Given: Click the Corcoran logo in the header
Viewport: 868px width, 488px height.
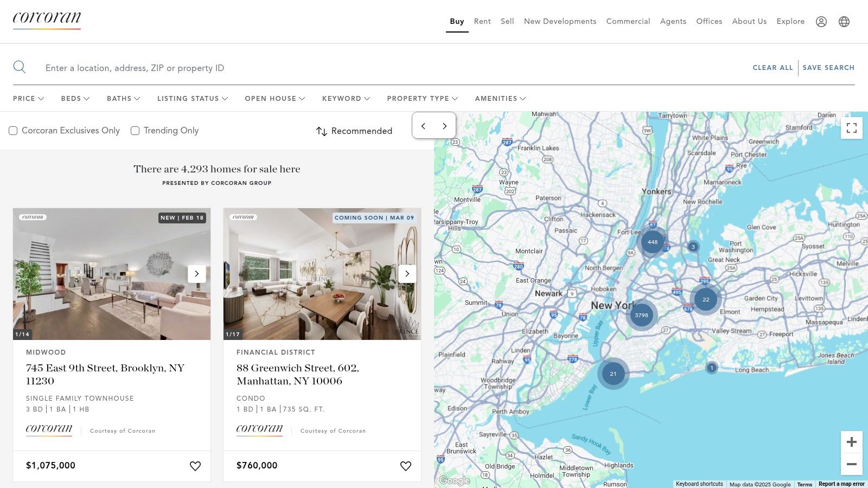Looking at the screenshot, I should click(47, 21).
